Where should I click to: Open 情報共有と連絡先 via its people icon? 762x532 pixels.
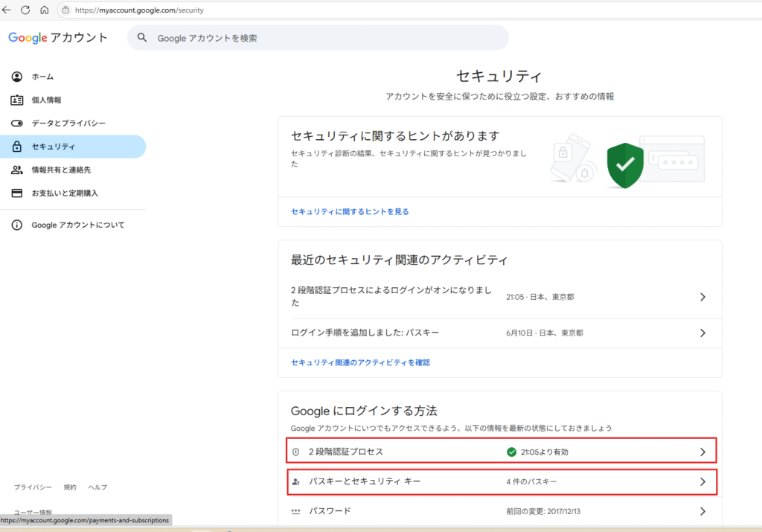(17, 170)
